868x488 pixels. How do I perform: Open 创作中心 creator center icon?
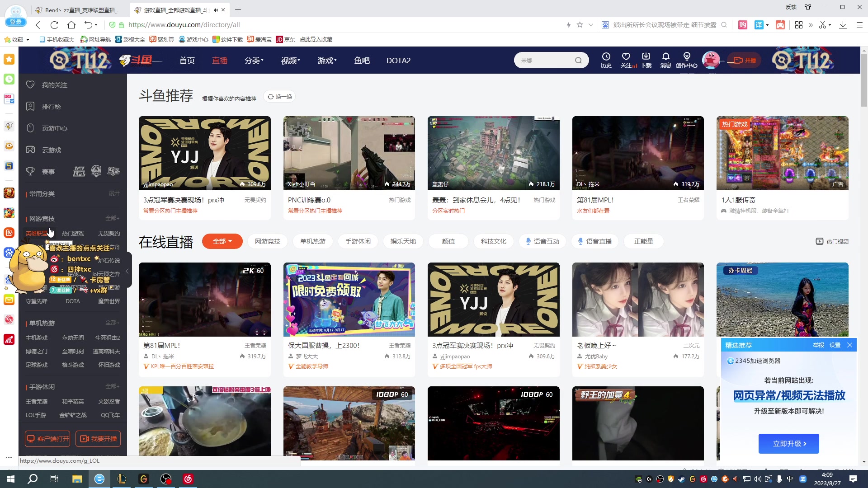click(687, 60)
